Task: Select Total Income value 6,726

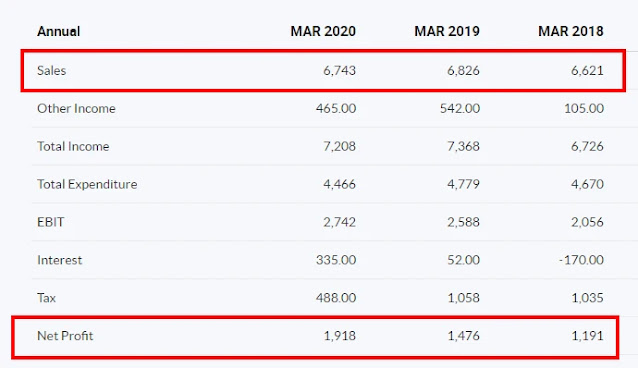Action: pos(587,146)
